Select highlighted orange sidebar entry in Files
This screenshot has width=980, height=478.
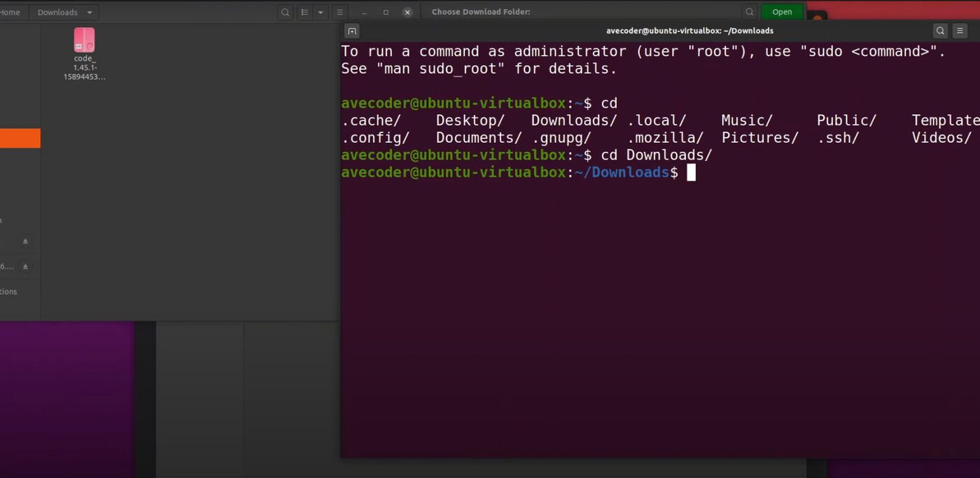[20, 139]
